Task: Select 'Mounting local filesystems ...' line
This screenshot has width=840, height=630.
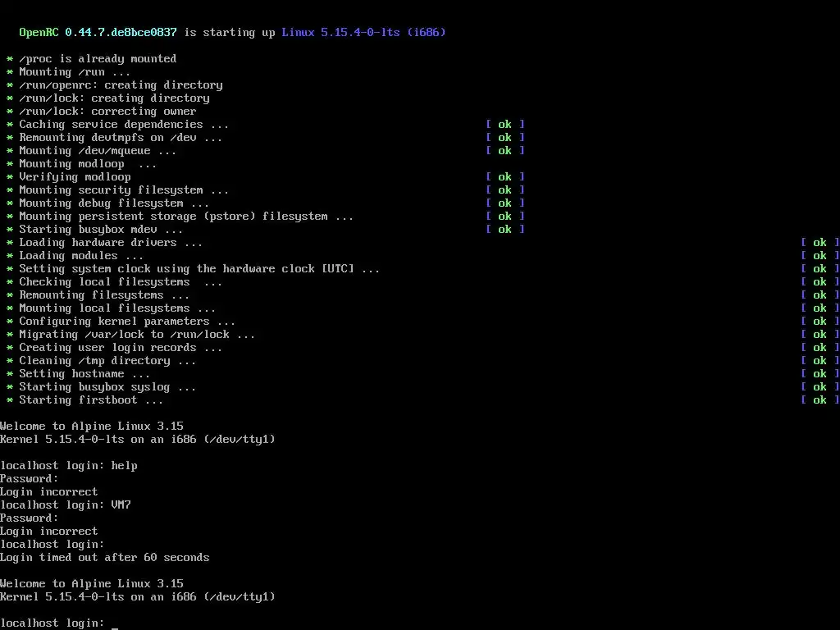Action: pyautogui.click(x=117, y=308)
